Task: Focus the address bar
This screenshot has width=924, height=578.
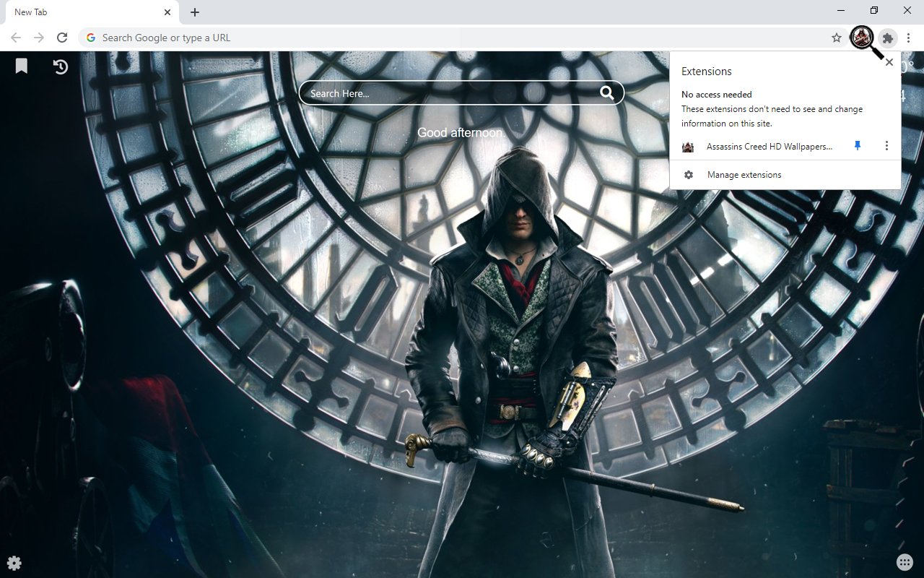Action: [x=462, y=38]
